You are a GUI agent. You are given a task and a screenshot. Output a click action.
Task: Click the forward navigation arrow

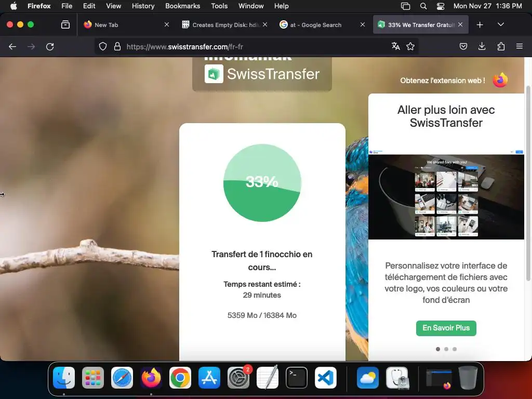31,46
